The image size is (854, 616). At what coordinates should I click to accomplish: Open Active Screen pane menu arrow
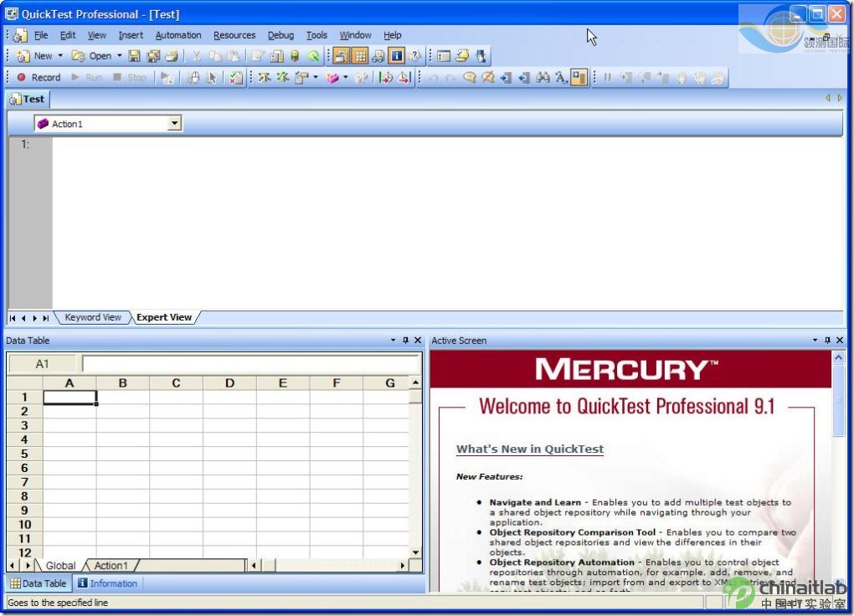coord(815,340)
